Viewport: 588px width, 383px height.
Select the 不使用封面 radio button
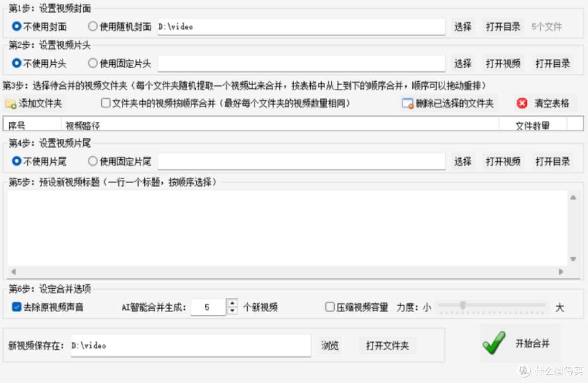[x=16, y=26]
